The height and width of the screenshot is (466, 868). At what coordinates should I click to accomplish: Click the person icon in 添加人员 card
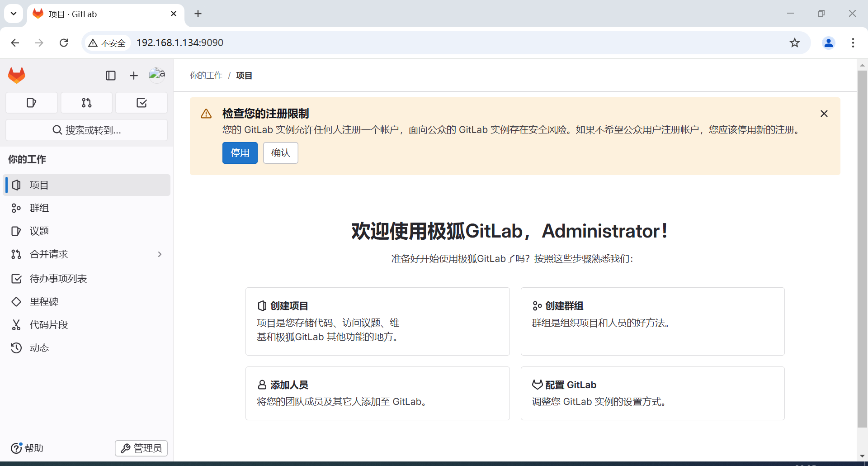point(262,385)
